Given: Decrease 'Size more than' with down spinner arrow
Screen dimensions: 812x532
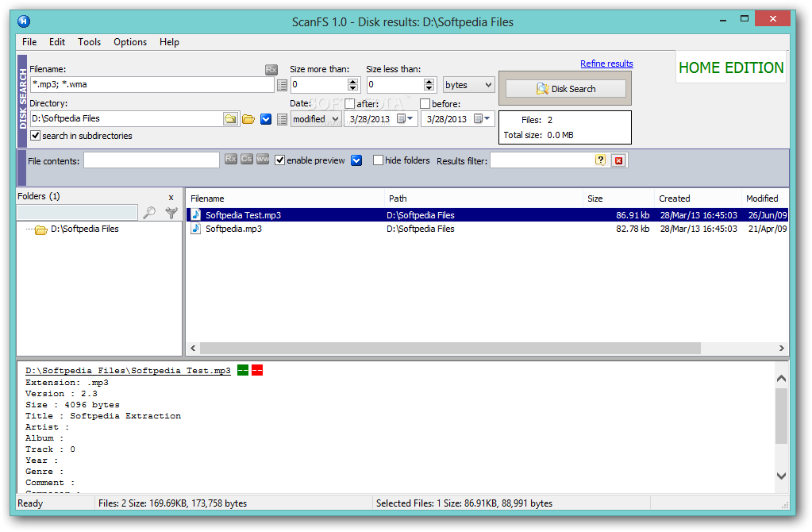Looking at the screenshot, I should pos(352,88).
